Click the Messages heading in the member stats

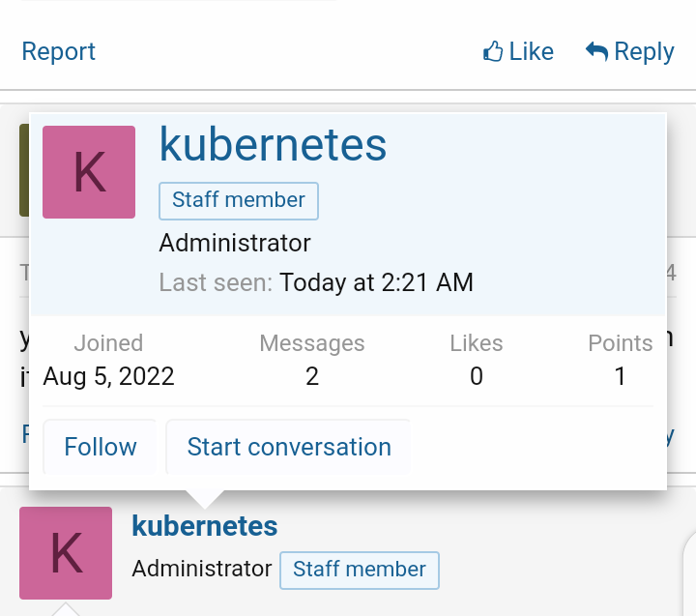[x=312, y=343]
